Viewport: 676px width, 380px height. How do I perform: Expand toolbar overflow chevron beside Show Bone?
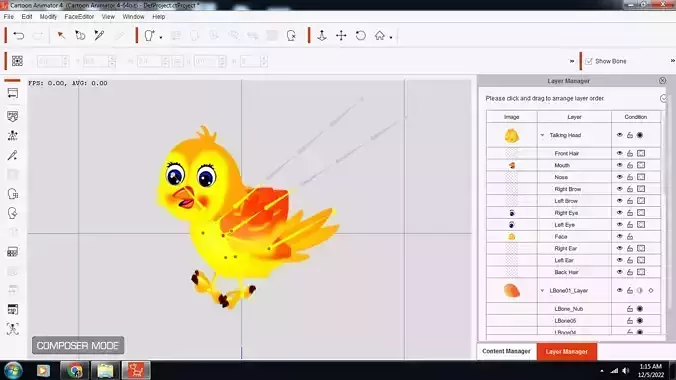tap(572, 61)
